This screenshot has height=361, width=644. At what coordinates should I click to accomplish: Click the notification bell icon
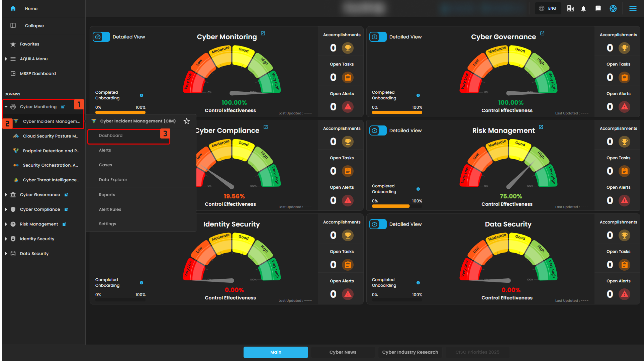pos(583,9)
